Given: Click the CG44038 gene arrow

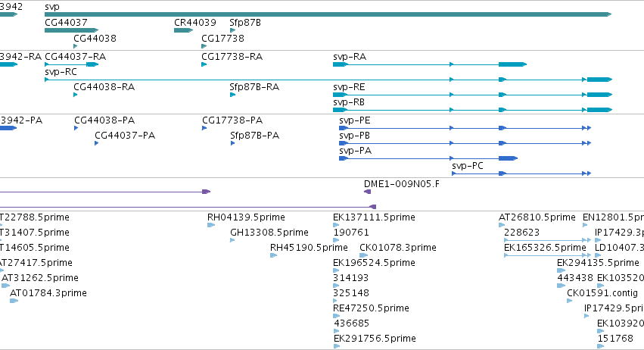Looking at the screenshot, I should 75,46.
